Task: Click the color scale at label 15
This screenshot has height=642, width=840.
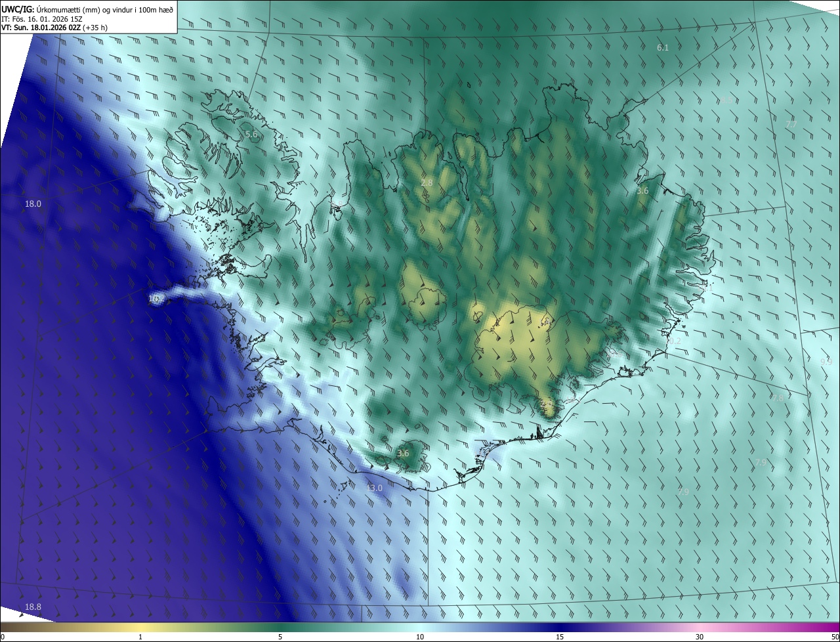Action: point(560,637)
